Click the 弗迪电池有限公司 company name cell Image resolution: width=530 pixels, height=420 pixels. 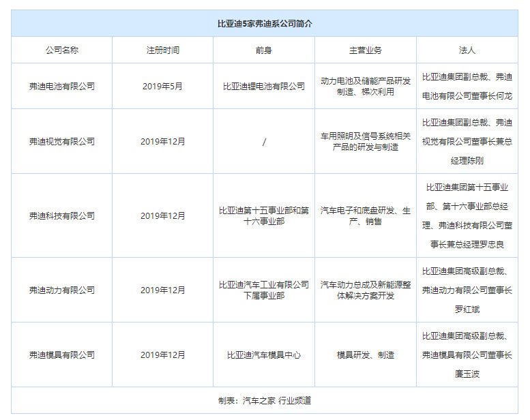(61, 87)
